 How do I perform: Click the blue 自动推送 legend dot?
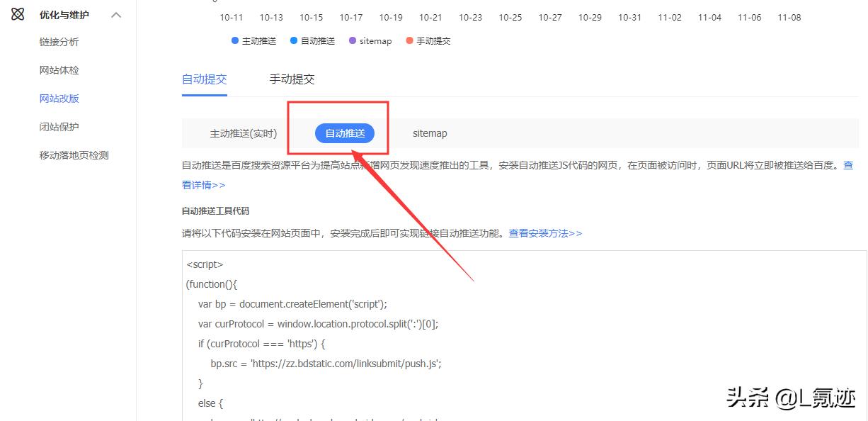293,40
